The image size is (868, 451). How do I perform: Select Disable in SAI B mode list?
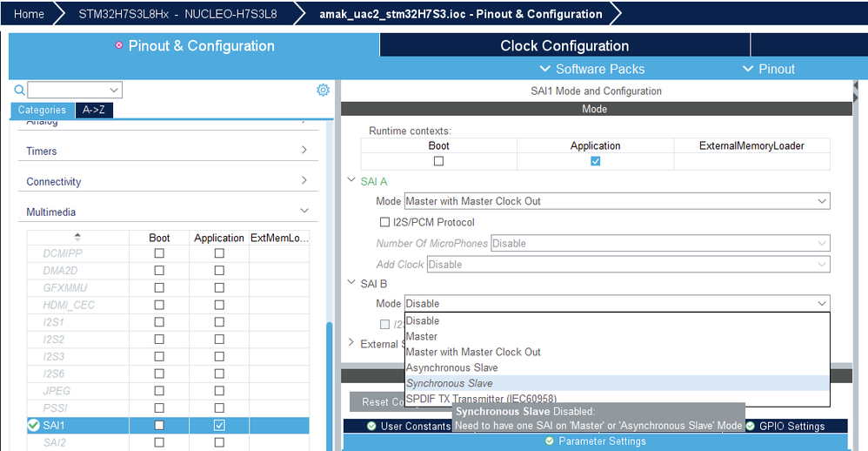coord(618,320)
